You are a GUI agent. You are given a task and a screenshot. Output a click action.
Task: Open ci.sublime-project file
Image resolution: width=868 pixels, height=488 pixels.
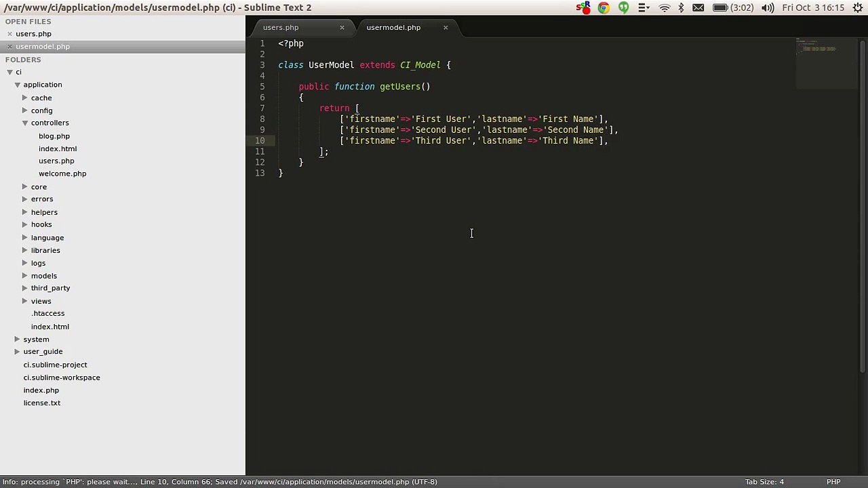tap(56, 365)
